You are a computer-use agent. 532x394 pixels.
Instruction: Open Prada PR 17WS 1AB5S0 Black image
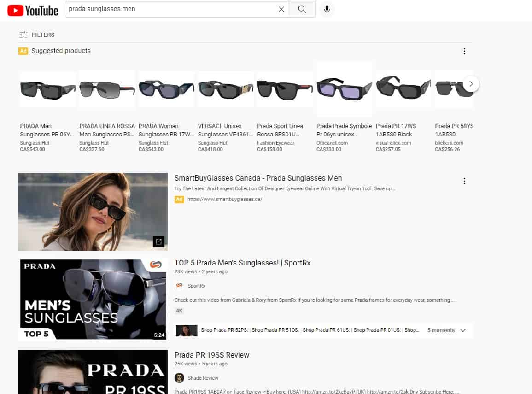(403, 89)
